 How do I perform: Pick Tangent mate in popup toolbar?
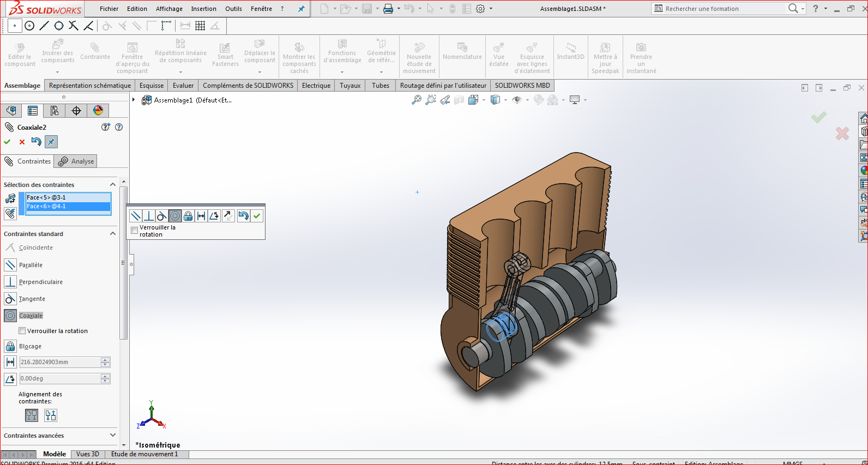click(162, 216)
